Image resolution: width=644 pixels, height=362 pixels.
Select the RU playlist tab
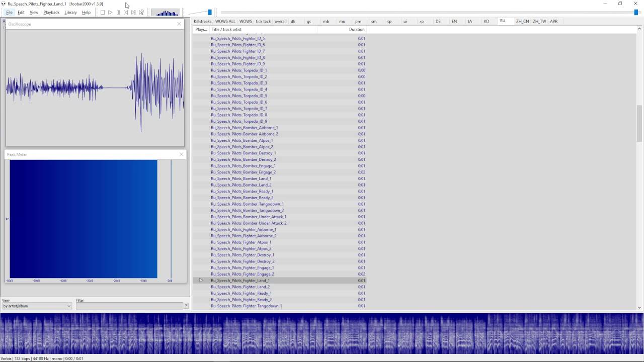click(x=503, y=21)
